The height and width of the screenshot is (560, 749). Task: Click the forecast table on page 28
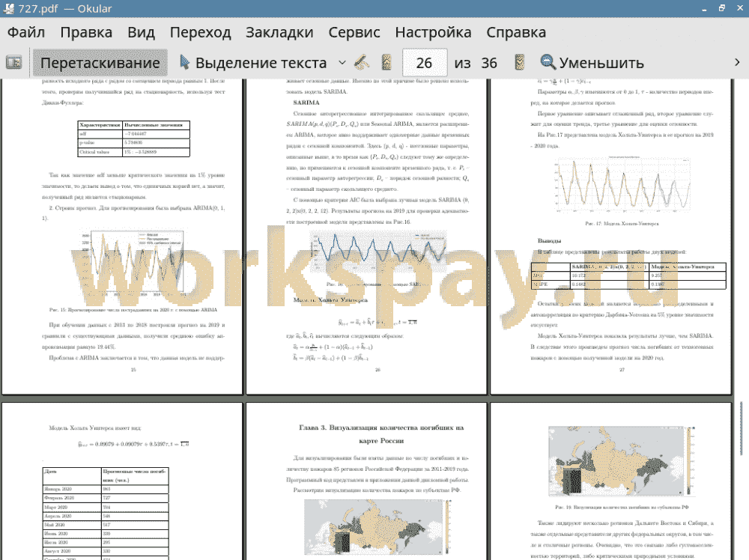pos(106,514)
